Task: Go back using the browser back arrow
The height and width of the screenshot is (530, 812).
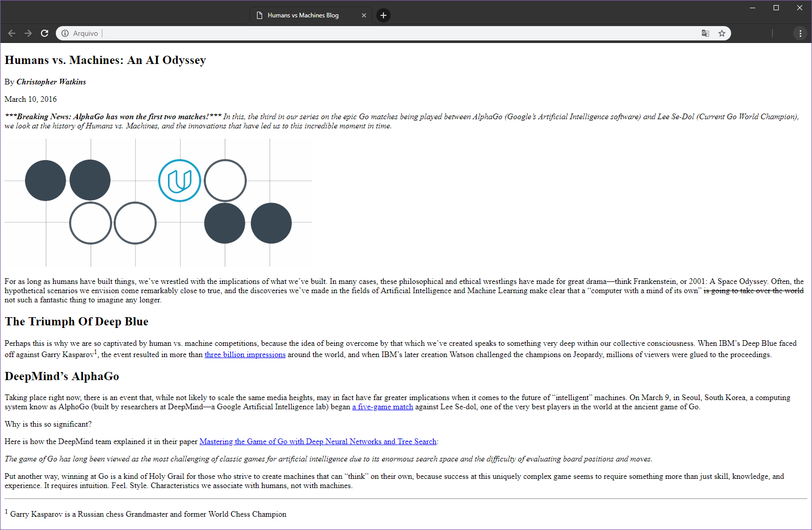Action: tap(12, 33)
